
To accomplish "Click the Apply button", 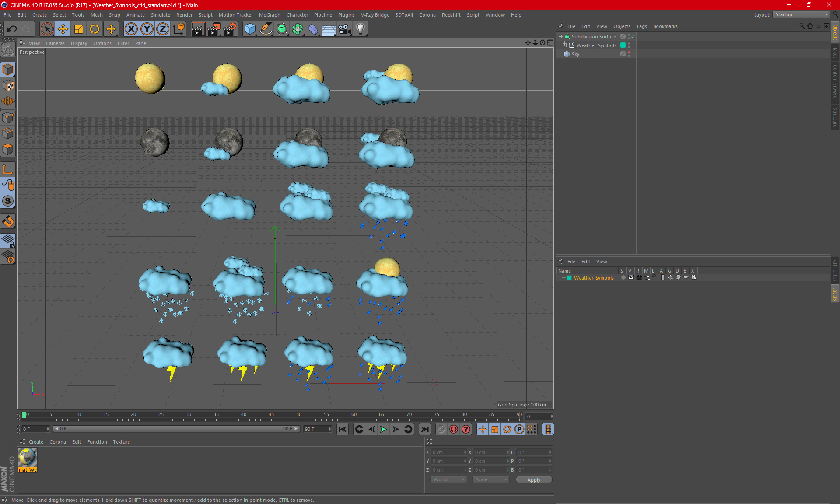I will (x=534, y=480).
